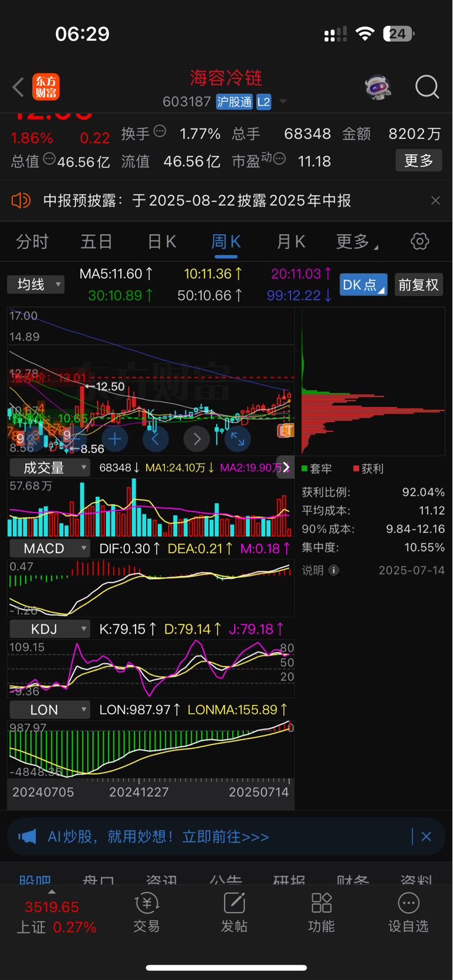Tap the plus zoom-in chart button
The height and width of the screenshot is (980, 453).
(115, 438)
